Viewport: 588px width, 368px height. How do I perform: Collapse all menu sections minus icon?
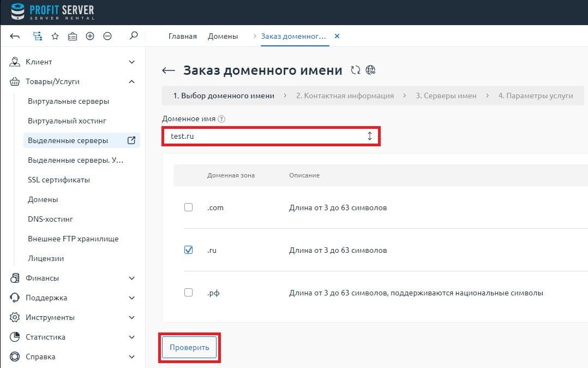pos(107,36)
